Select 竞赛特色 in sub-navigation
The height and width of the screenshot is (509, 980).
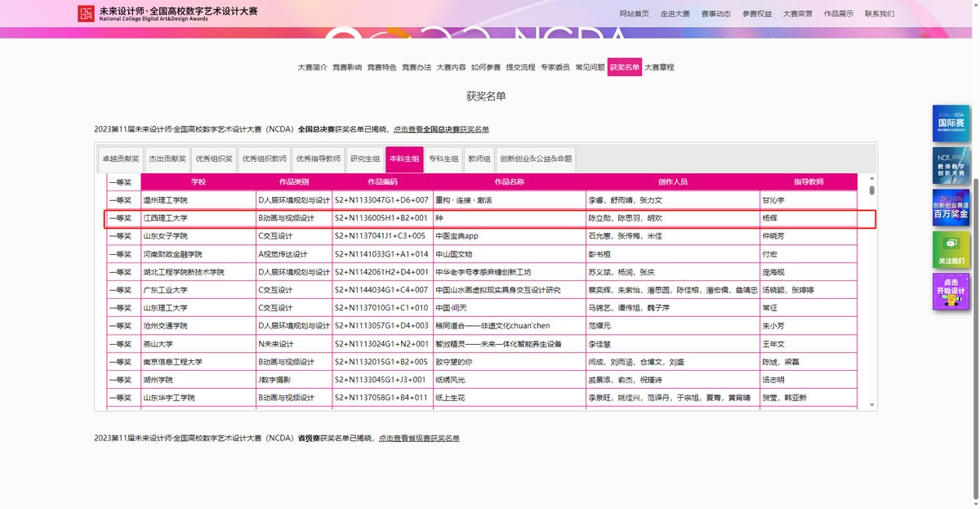click(382, 67)
